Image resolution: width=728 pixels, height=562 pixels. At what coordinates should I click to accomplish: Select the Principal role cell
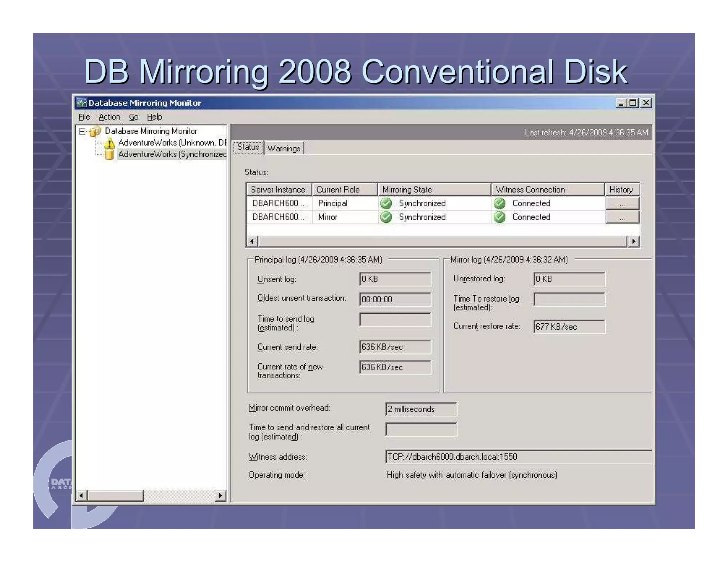point(345,203)
